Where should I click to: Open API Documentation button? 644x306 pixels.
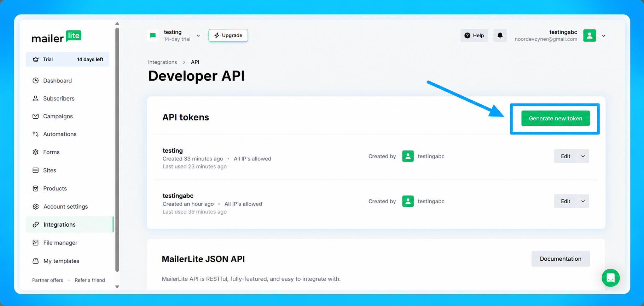point(561,259)
